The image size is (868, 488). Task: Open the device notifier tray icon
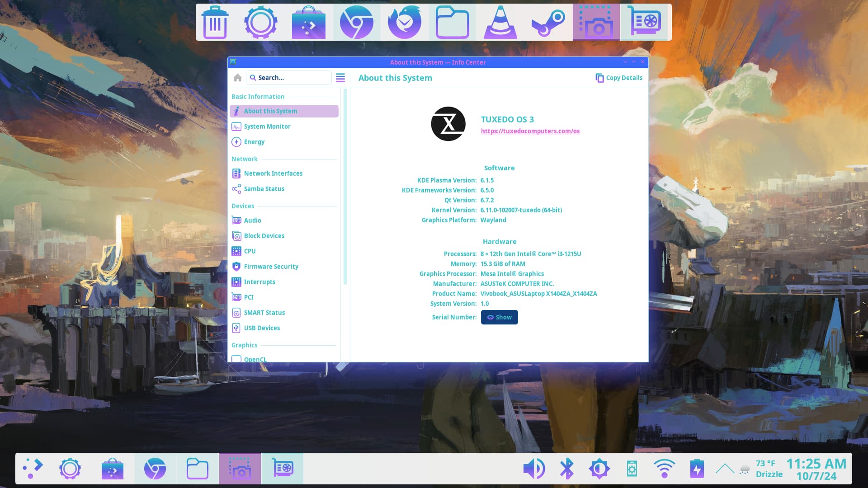click(632, 469)
